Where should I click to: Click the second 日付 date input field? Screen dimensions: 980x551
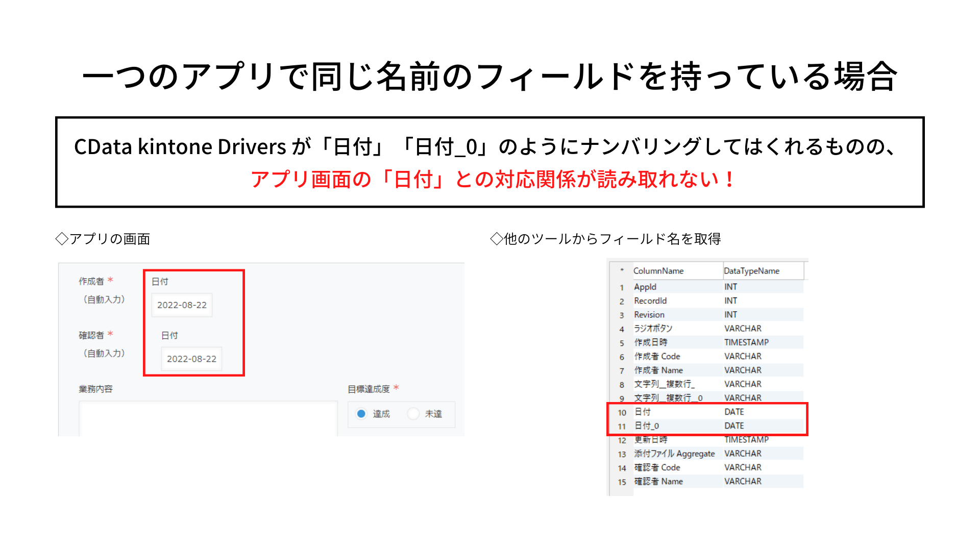coord(191,359)
